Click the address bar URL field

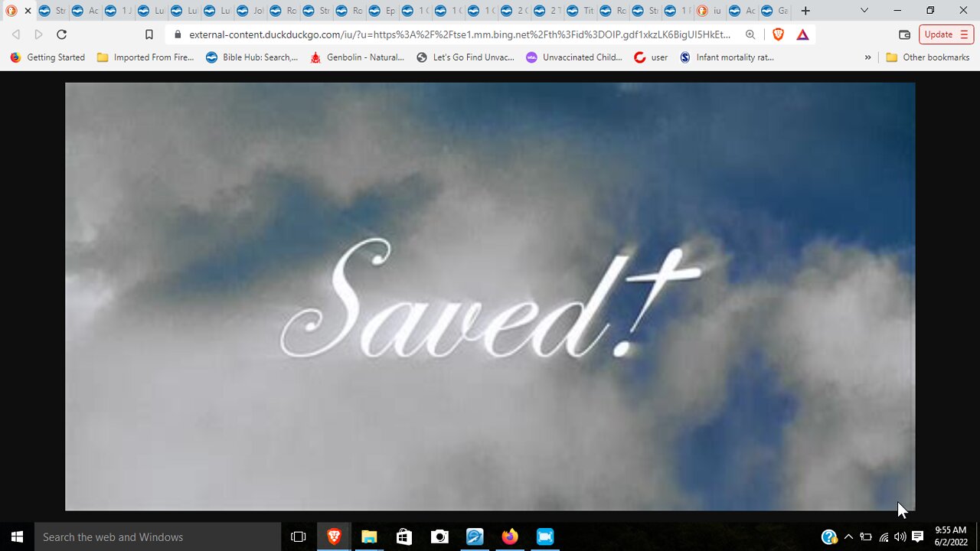(459, 34)
